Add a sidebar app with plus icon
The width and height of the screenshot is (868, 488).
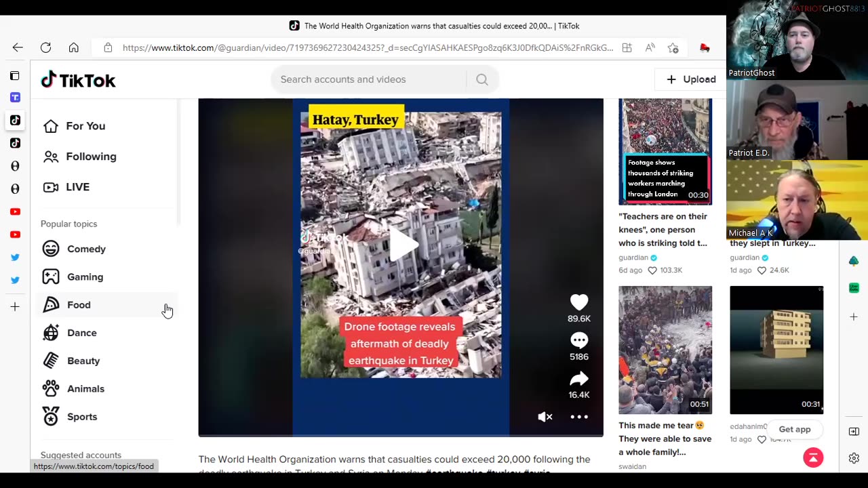point(854,317)
